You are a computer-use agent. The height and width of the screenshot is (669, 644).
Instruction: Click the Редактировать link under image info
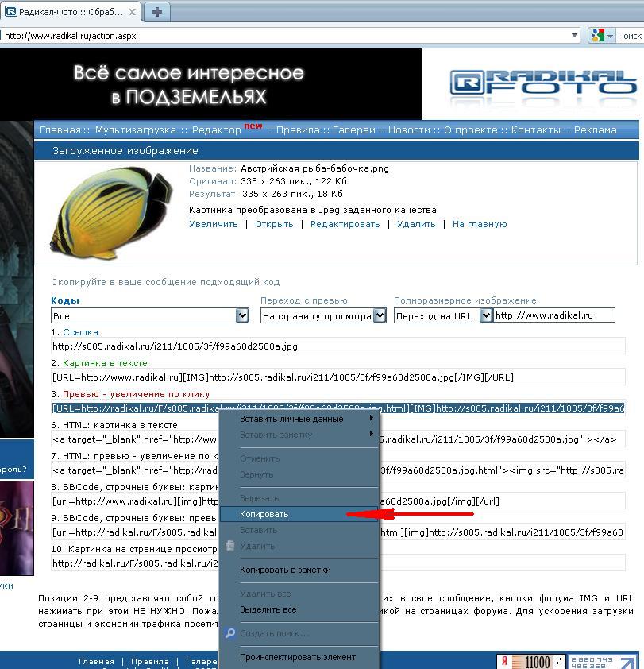pos(345,224)
